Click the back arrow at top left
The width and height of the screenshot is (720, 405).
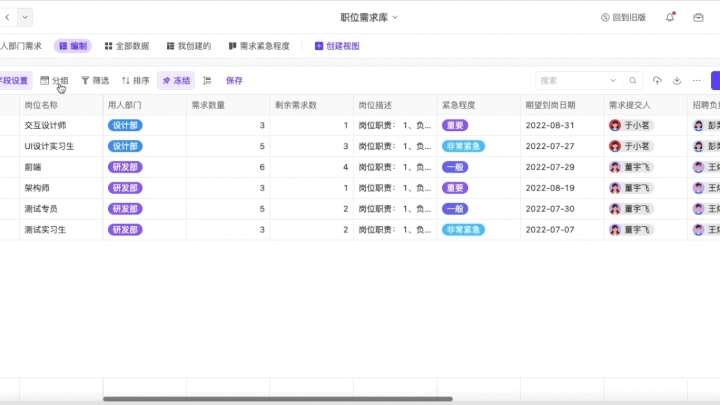pyautogui.click(x=7, y=17)
